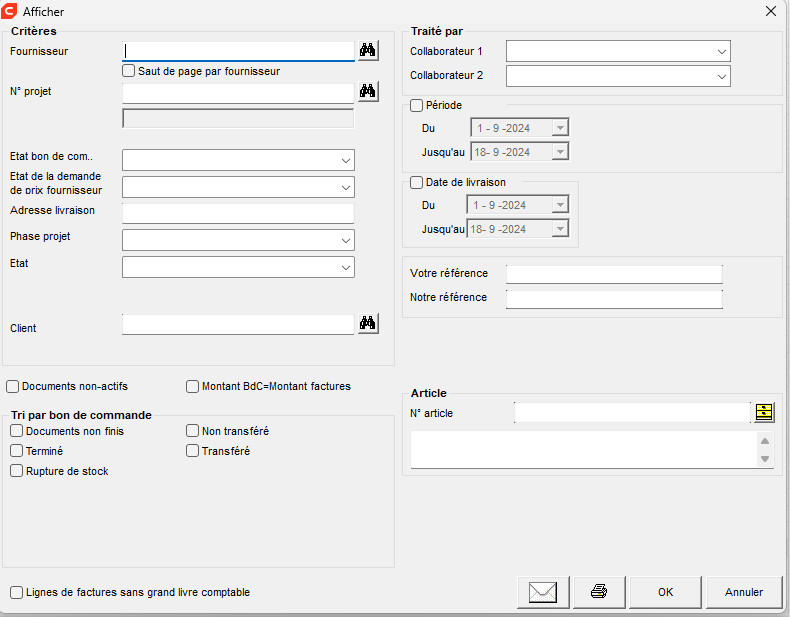Click the article description text area
790x617 pixels.
tap(584, 450)
